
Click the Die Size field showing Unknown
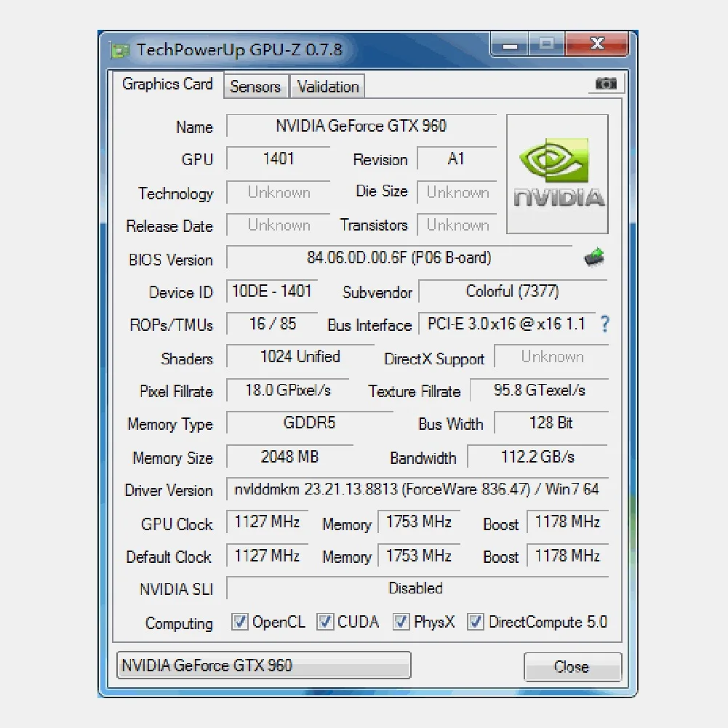point(457,192)
